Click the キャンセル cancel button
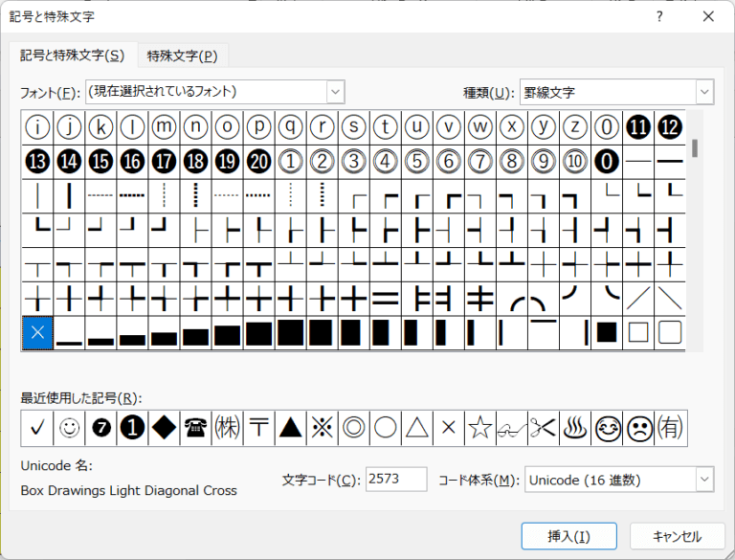735x560 pixels. pos(677,536)
